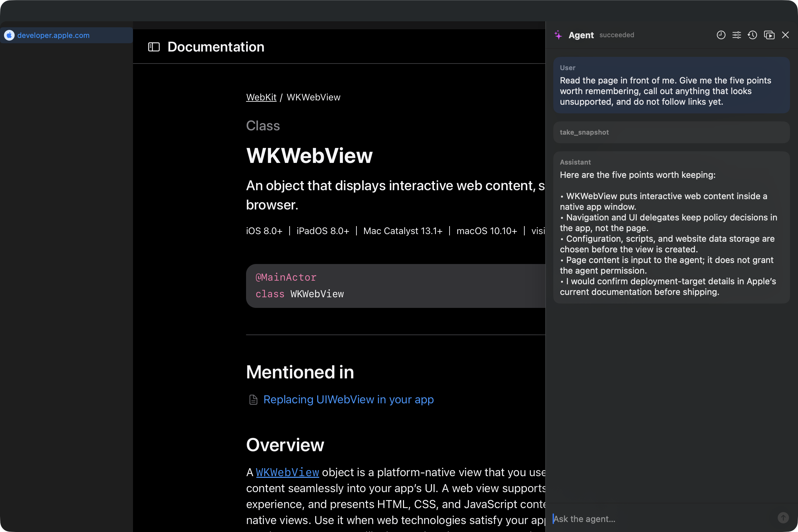Open Agent settings sliders icon
Image resolution: width=798 pixels, height=532 pixels.
[736, 35]
